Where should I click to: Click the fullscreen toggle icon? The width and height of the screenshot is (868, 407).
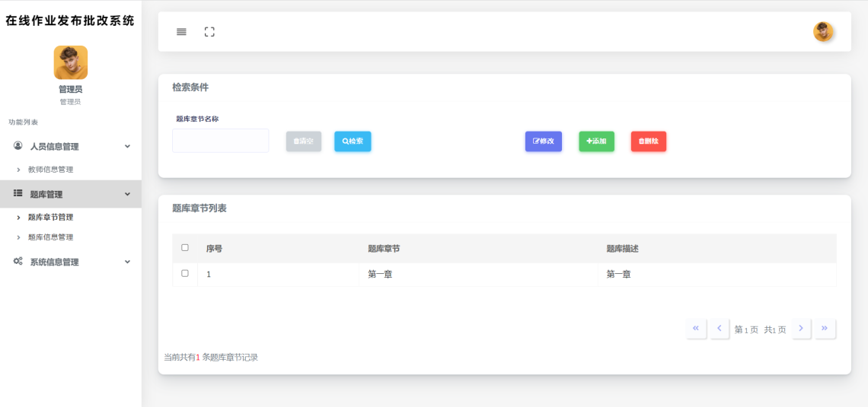click(209, 31)
